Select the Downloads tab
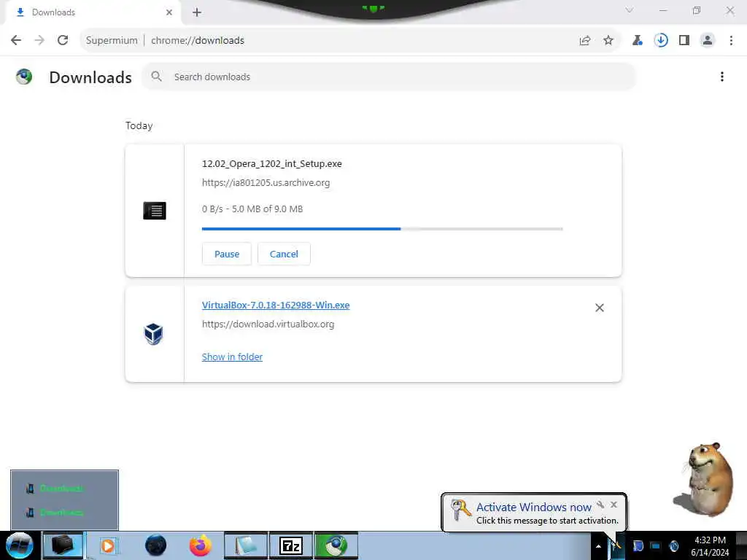This screenshot has height=560, width=747. coord(93,12)
